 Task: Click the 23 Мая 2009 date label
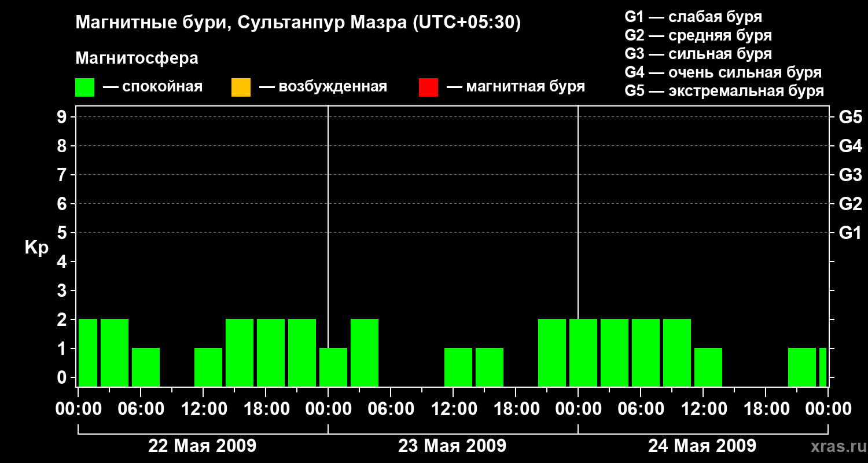click(453, 446)
